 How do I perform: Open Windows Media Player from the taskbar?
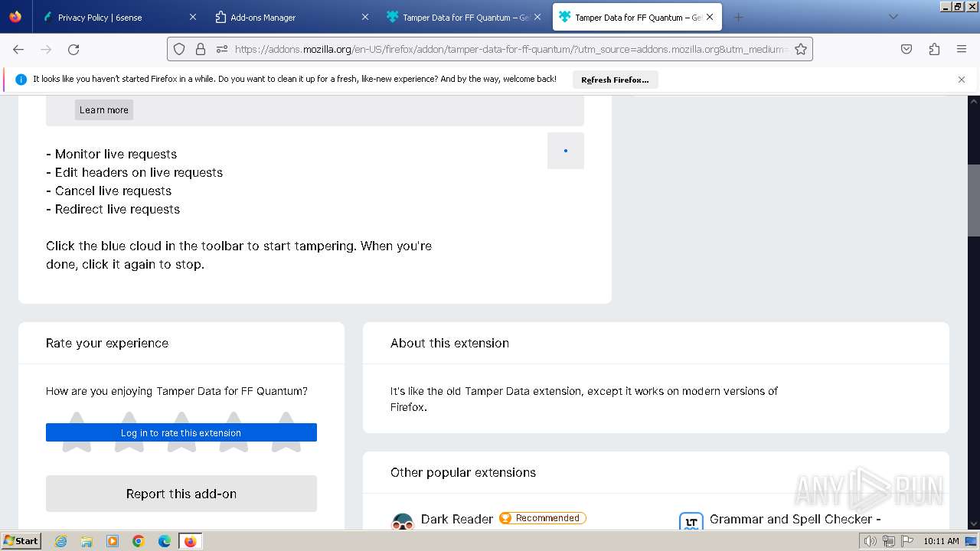click(x=113, y=541)
